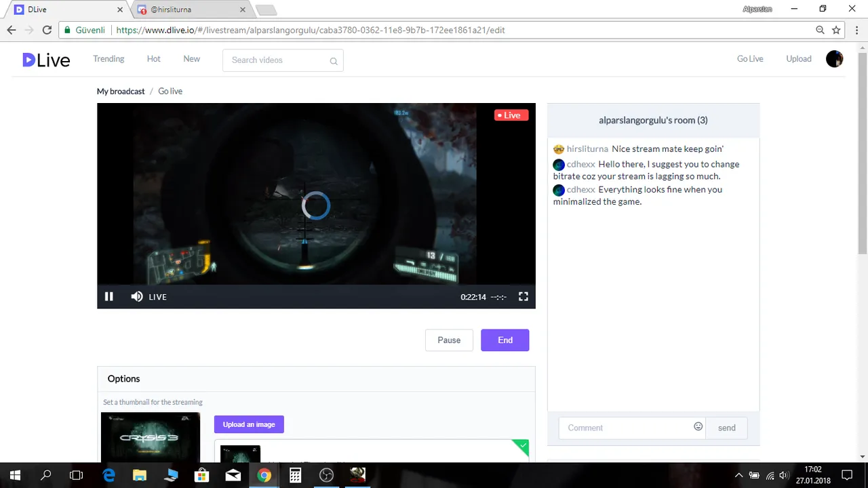Click hirsliturna's avatar in chat

[x=559, y=149]
